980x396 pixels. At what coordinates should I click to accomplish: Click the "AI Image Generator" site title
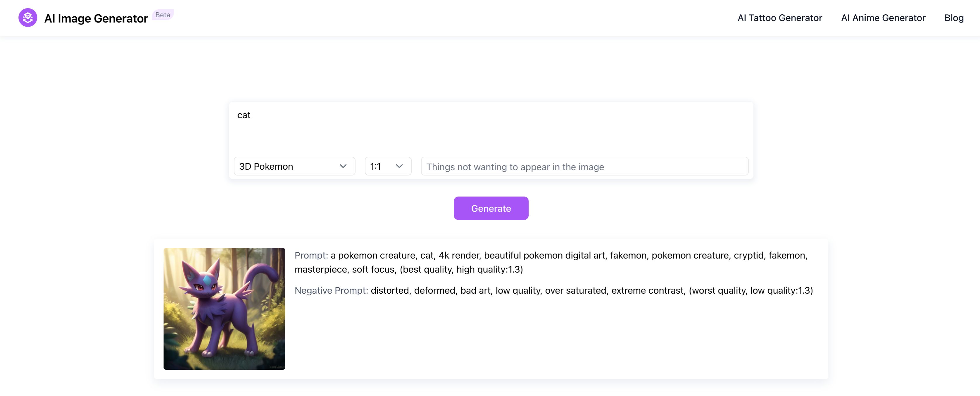96,18
